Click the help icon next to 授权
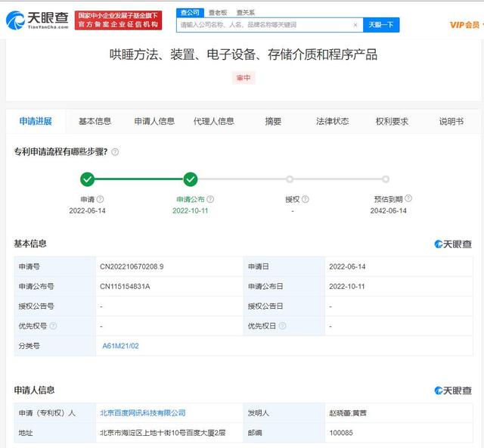 (x=305, y=200)
